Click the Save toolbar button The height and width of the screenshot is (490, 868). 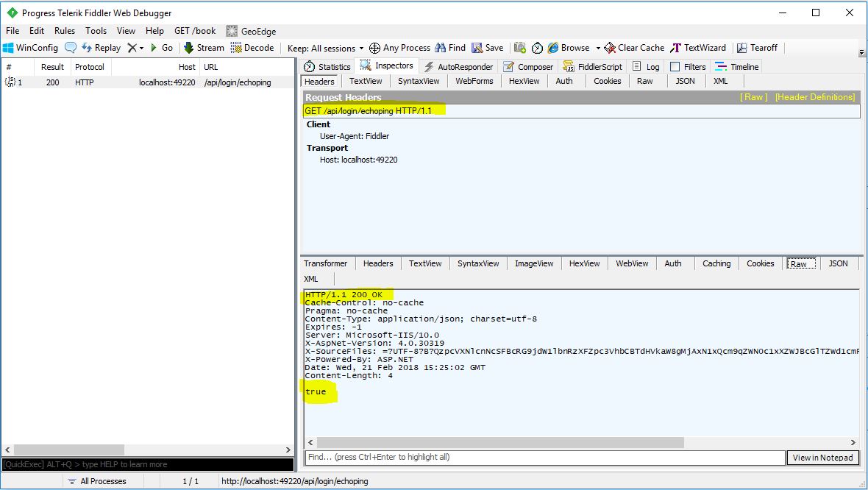click(488, 48)
